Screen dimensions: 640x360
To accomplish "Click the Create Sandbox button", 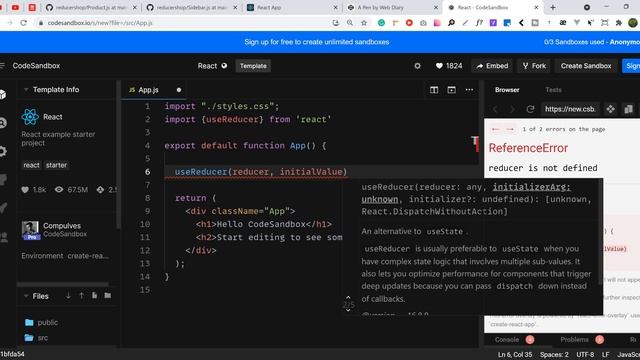I will 586,66.
